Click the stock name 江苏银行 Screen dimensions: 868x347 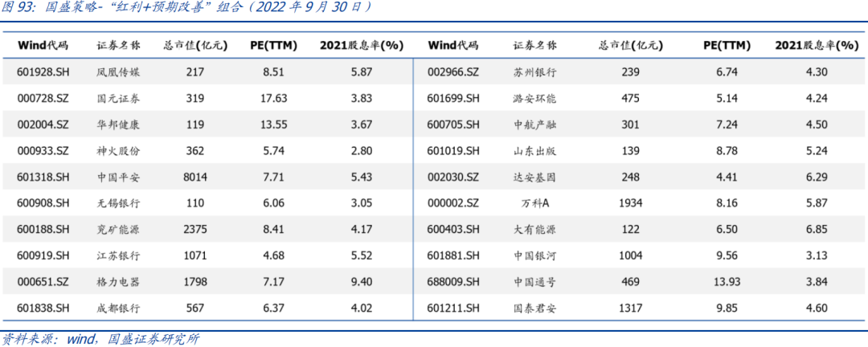coord(118,255)
